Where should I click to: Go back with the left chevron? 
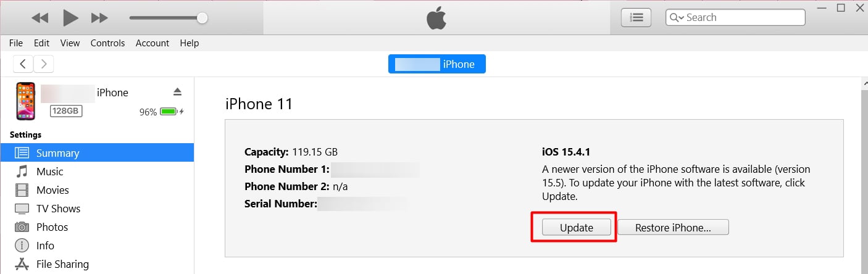point(23,64)
